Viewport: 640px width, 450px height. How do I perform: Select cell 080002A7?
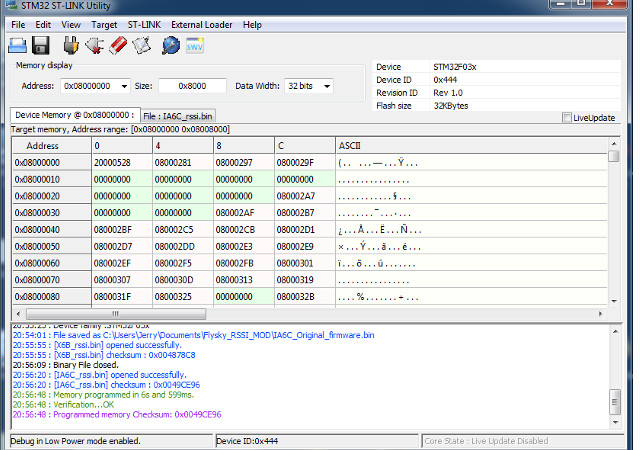[304, 196]
